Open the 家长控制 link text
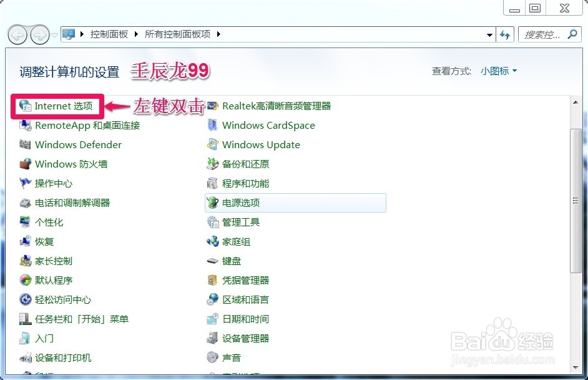Viewport: 588px width, 380px height. pyautogui.click(x=54, y=261)
